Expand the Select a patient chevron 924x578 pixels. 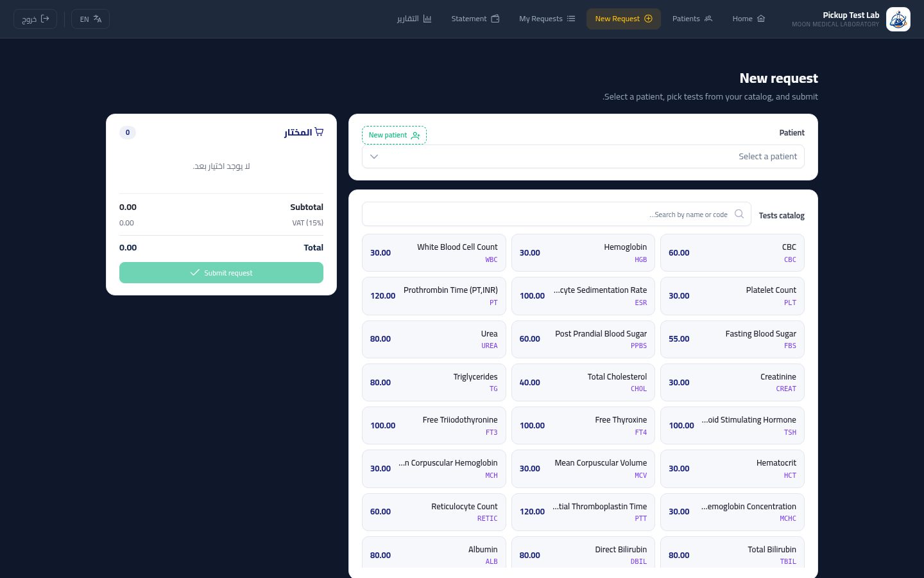[374, 156]
